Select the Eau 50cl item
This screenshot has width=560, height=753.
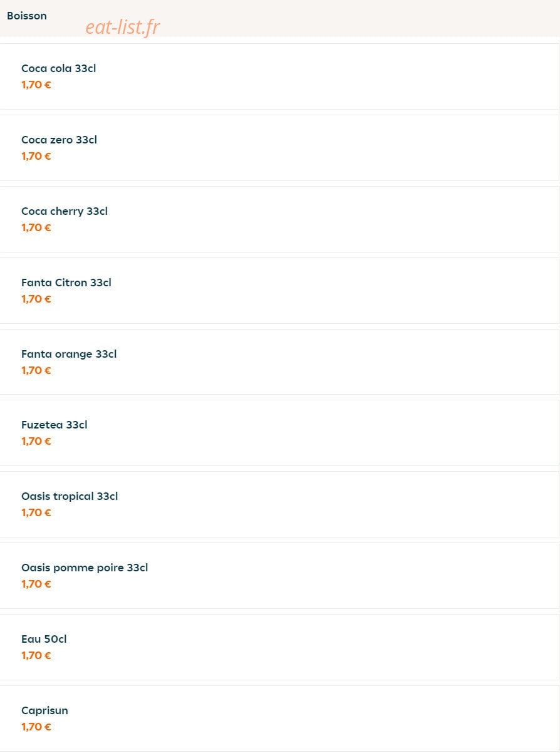[x=279, y=647]
